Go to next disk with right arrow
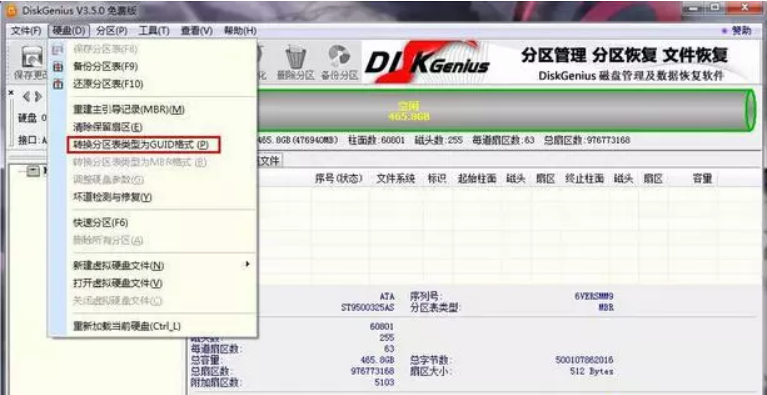This screenshot has height=395, width=767. (x=38, y=97)
